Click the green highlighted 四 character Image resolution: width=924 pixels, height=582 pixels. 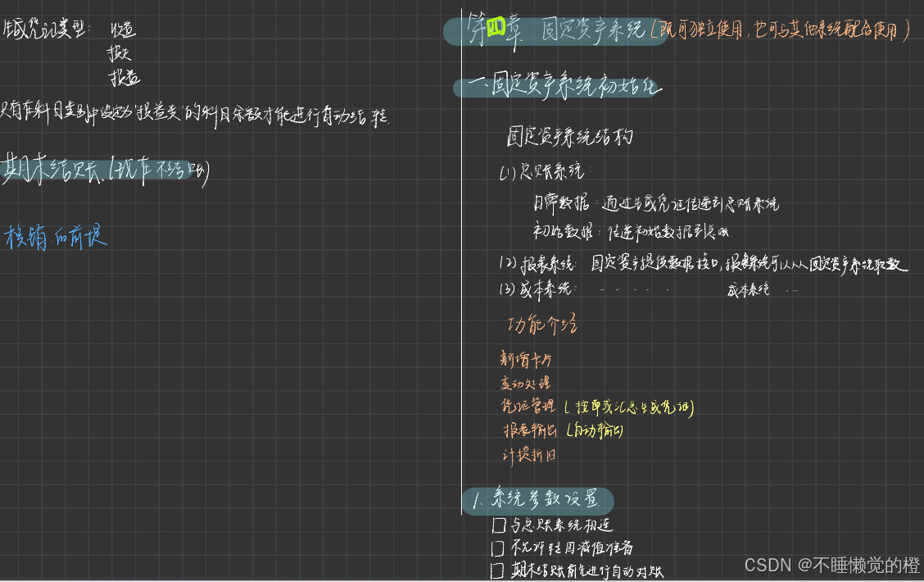(x=496, y=26)
